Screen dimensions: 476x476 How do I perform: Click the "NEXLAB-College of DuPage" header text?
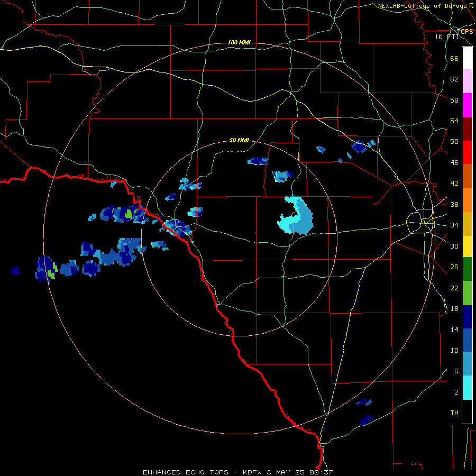coord(422,6)
